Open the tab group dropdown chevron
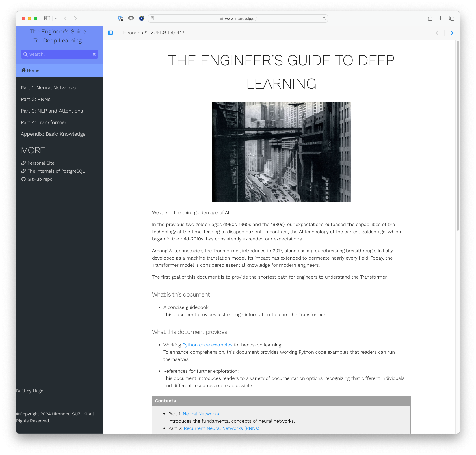 [56, 18]
